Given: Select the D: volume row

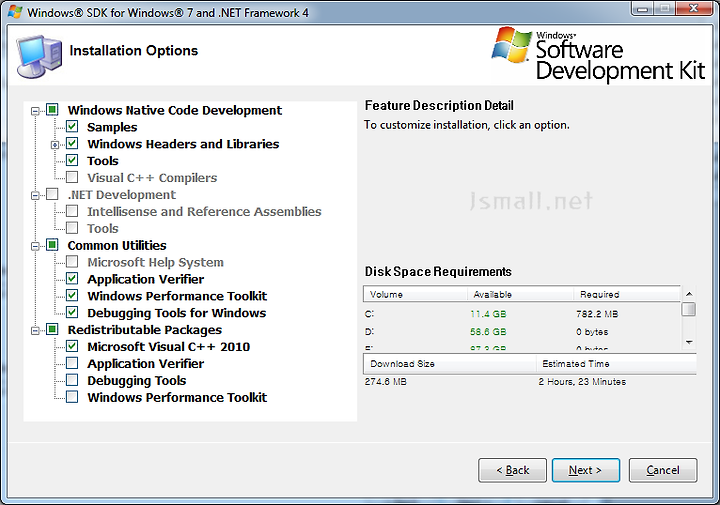Looking at the screenshot, I should tap(522, 331).
